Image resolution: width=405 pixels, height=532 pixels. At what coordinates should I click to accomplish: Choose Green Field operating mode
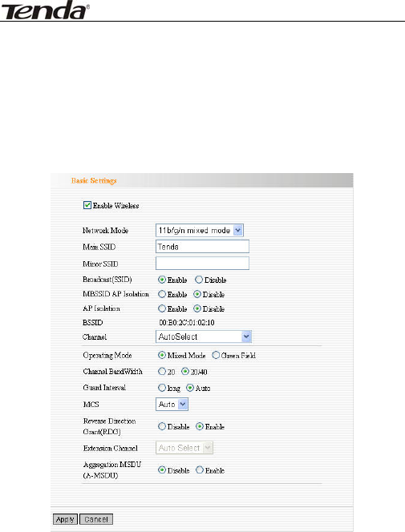pyautogui.click(x=216, y=355)
